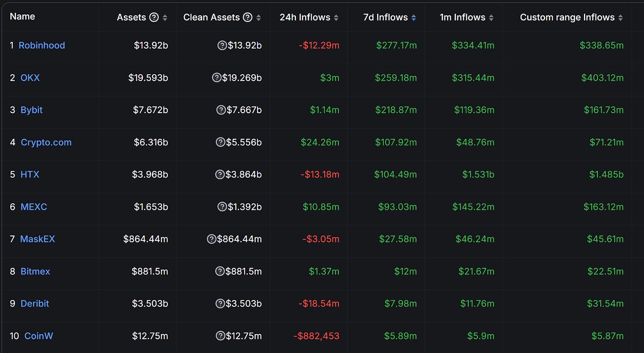644x353 pixels.
Task: Select OKX's $19.593b assets value
Action: [148, 77]
